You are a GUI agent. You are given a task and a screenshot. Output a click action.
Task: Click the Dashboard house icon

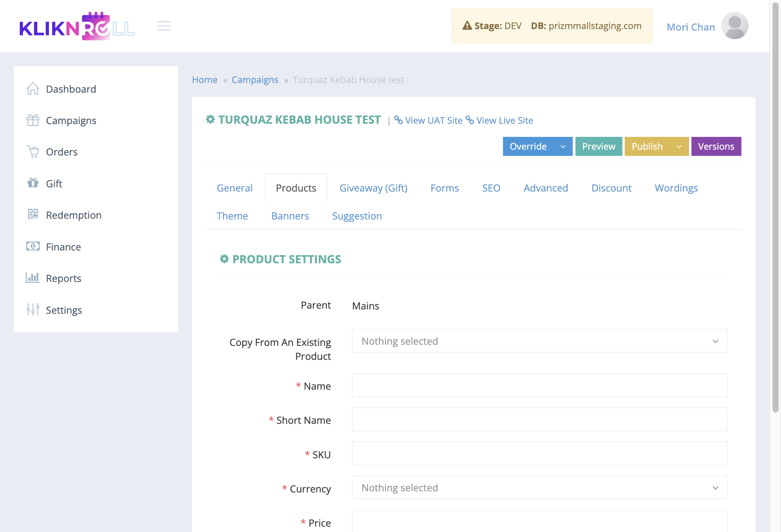click(33, 89)
